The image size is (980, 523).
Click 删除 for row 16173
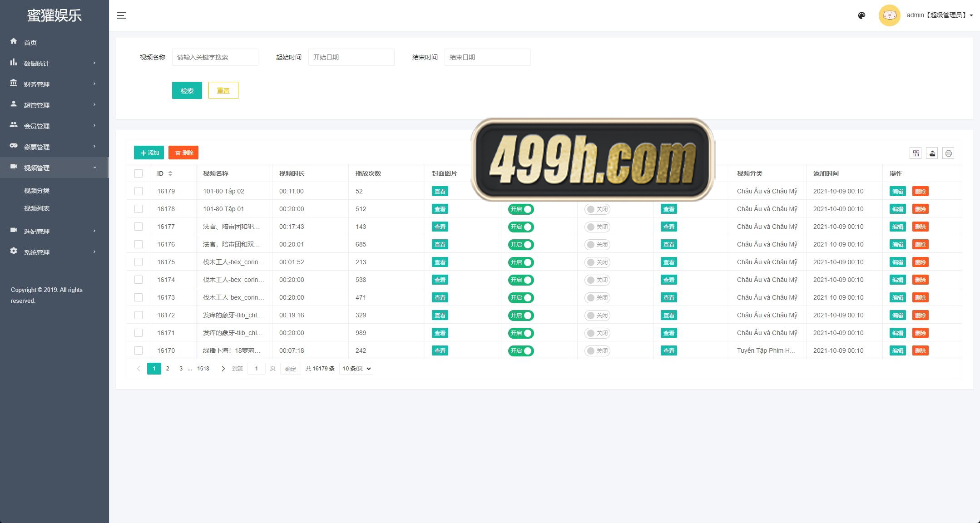tap(921, 297)
